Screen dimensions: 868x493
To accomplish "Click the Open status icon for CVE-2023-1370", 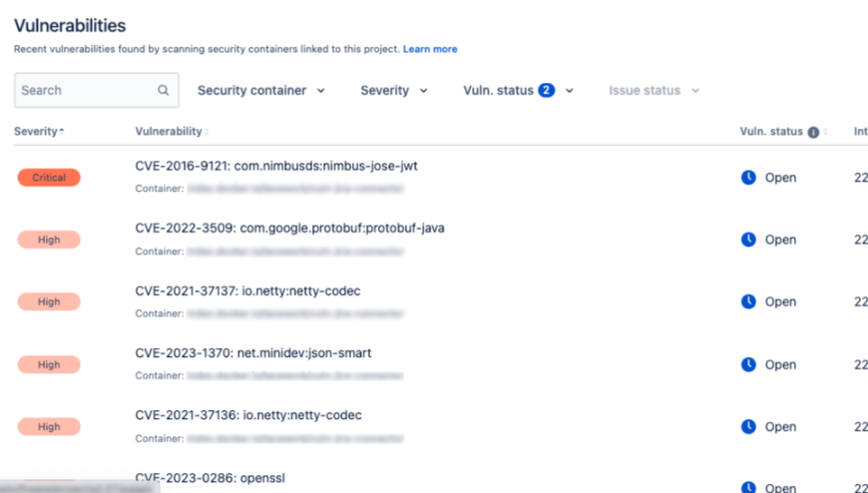I will [x=748, y=364].
